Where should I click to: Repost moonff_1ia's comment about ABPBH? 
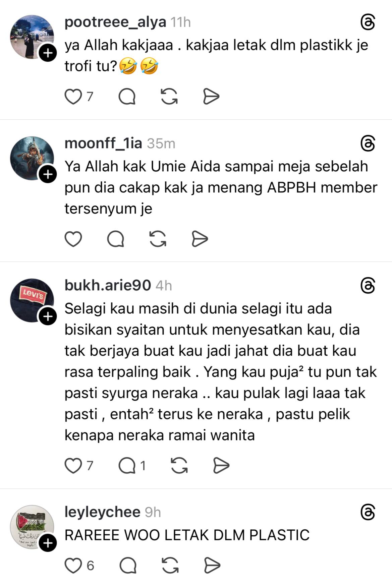158,239
